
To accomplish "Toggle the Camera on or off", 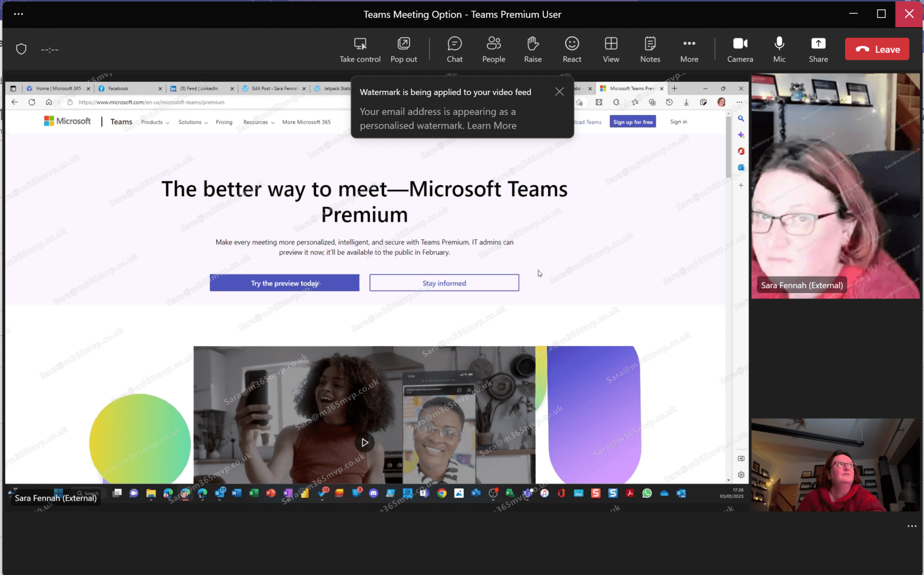I will [740, 50].
